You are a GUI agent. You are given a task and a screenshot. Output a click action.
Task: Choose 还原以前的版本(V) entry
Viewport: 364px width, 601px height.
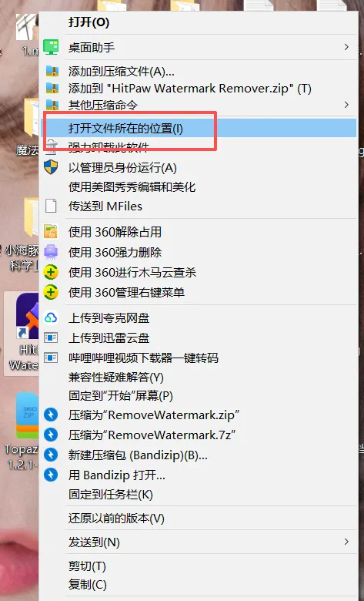point(199,519)
